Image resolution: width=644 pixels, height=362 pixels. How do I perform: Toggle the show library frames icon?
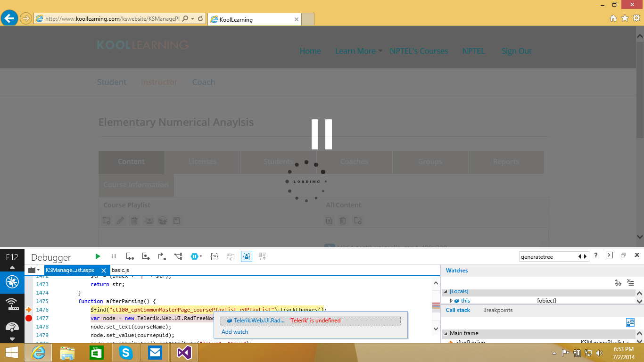(630, 322)
